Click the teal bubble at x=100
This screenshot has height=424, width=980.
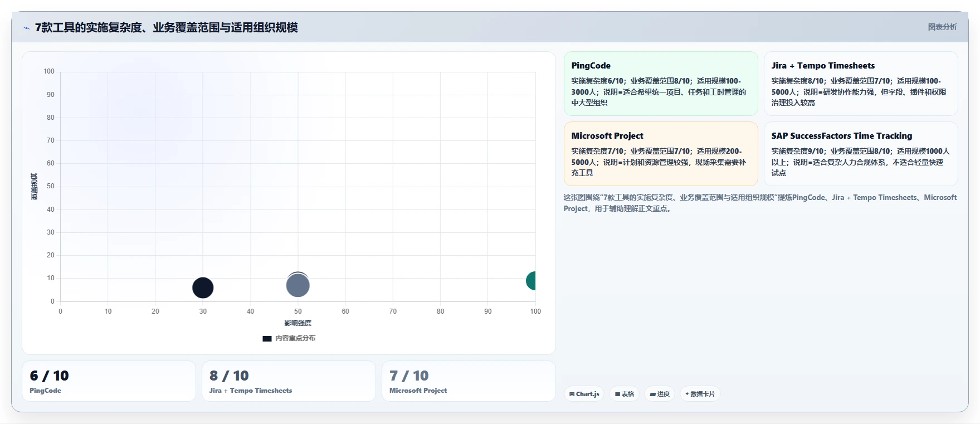[x=531, y=281]
